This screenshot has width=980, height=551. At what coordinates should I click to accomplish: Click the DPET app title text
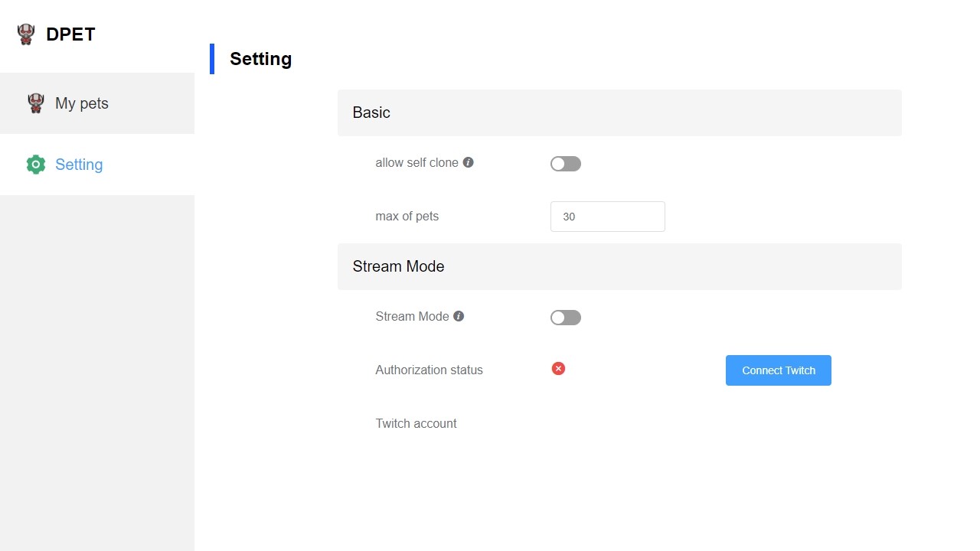pyautogui.click(x=70, y=34)
